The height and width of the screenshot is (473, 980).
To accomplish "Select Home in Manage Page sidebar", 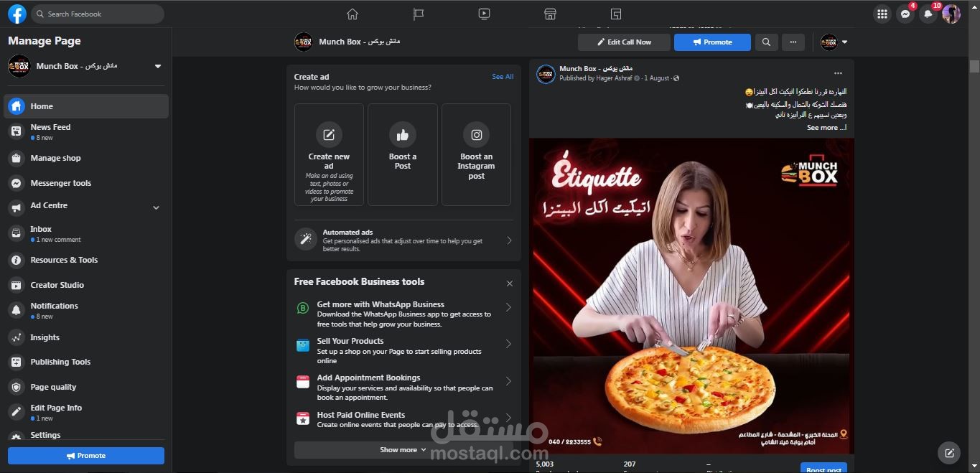I will (86, 106).
